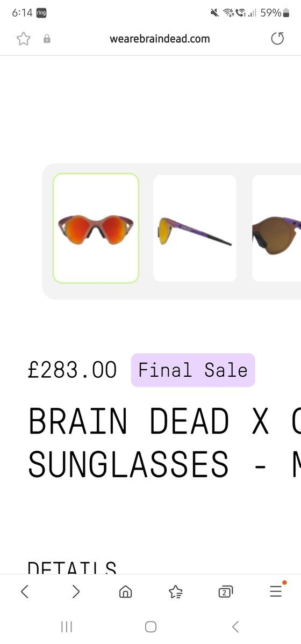Tap the Brain Dead sunglasses product title
This screenshot has width=301, height=644.
pos(164,442)
